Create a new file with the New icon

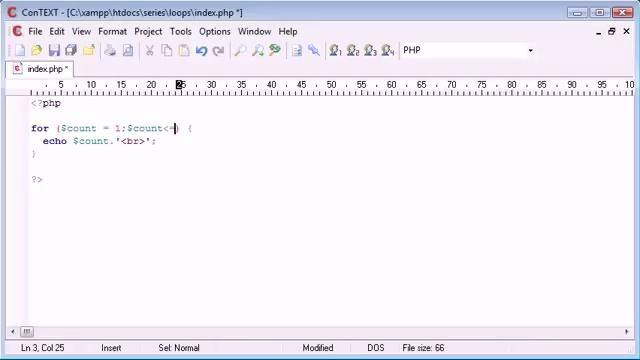(20, 51)
